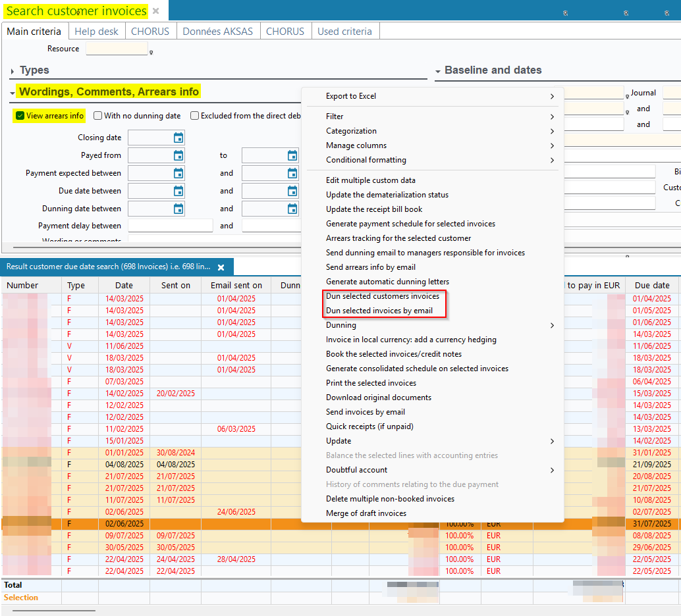Select Dun selected invoices by email
The height and width of the screenshot is (616, 681).
[x=379, y=311]
